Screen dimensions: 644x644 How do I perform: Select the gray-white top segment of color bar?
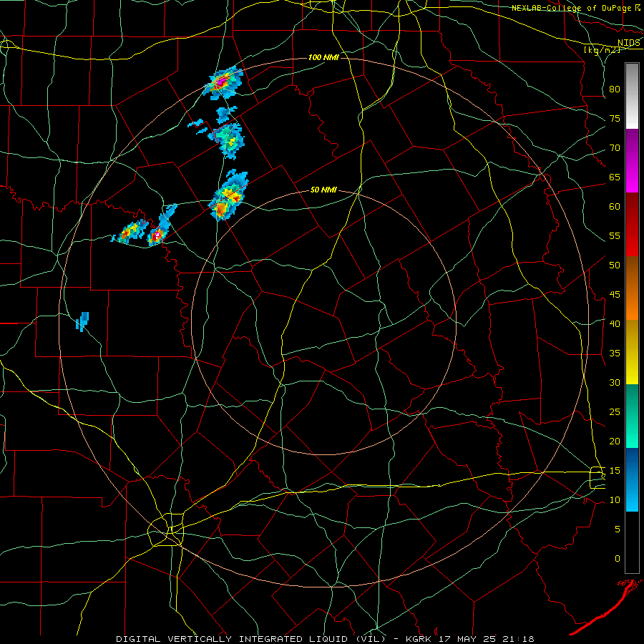point(632,96)
